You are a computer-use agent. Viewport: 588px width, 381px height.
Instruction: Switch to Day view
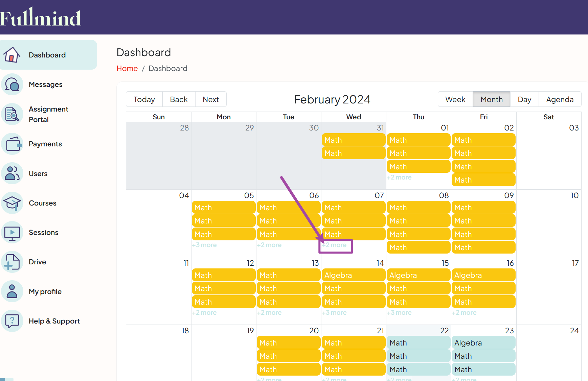[x=524, y=99]
